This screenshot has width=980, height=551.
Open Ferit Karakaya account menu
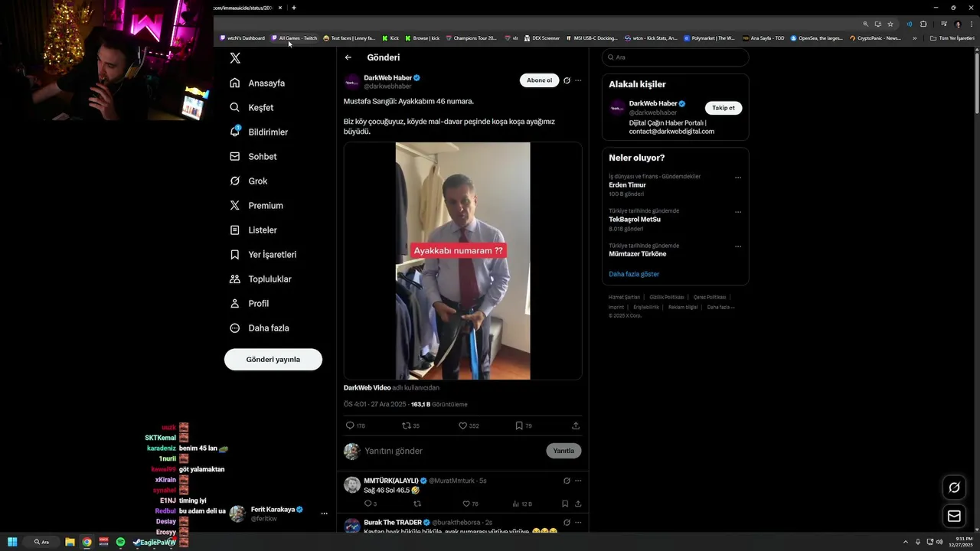pyautogui.click(x=279, y=514)
